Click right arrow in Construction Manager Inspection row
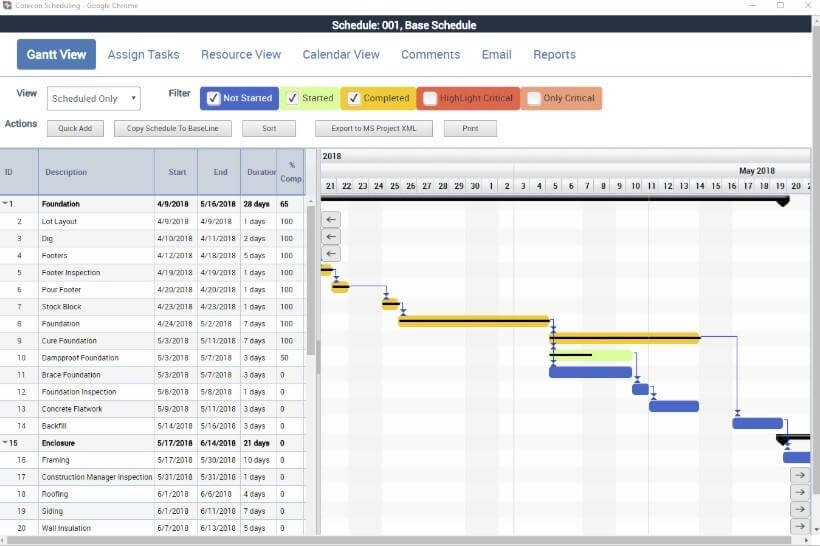Image resolution: width=820 pixels, height=546 pixels. point(800,475)
